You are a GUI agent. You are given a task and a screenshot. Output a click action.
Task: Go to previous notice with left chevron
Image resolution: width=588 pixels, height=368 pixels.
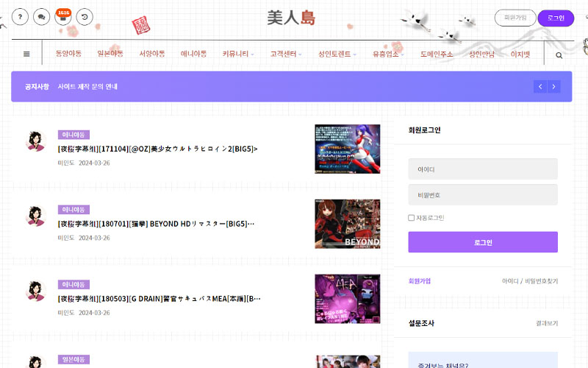coord(540,87)
